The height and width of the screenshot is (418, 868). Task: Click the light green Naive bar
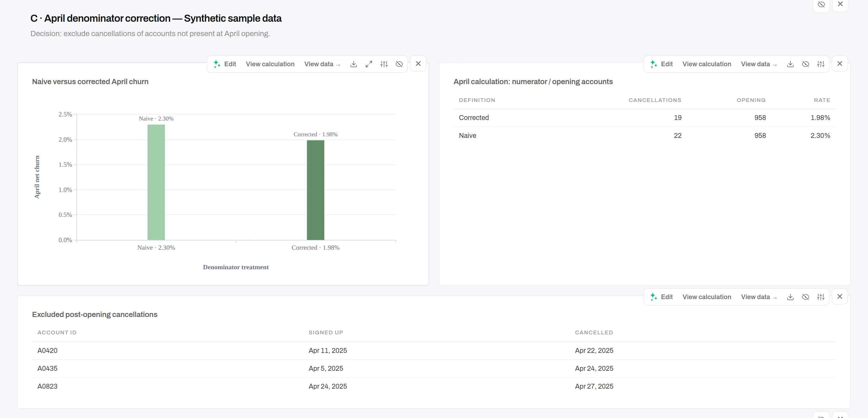click(x=156, y=182)
